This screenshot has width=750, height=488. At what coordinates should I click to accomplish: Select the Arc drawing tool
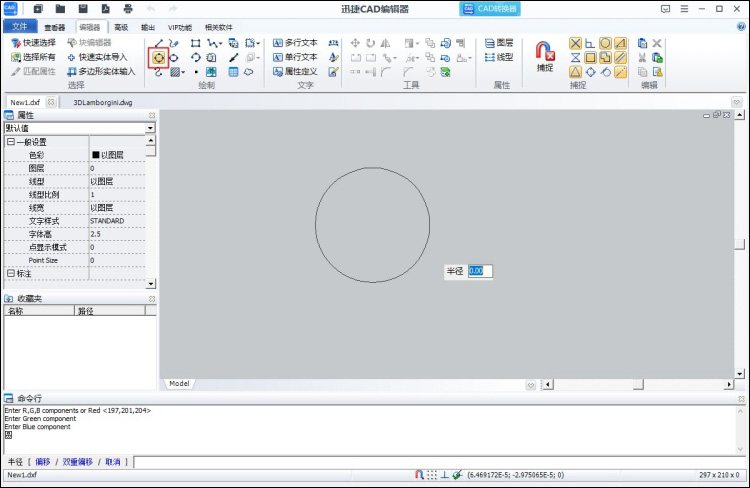[196, 58]
